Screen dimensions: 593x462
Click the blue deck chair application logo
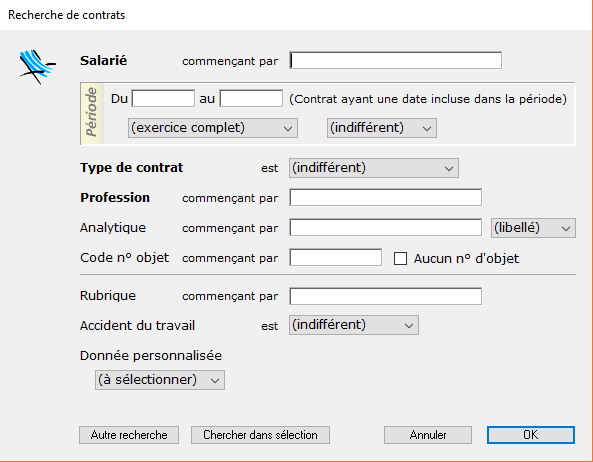point(37,67)
